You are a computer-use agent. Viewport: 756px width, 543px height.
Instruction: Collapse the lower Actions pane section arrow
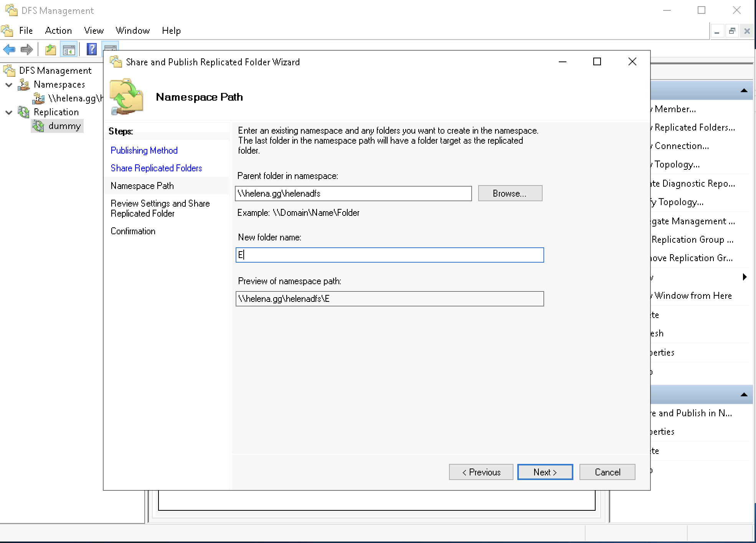(744, 394)
